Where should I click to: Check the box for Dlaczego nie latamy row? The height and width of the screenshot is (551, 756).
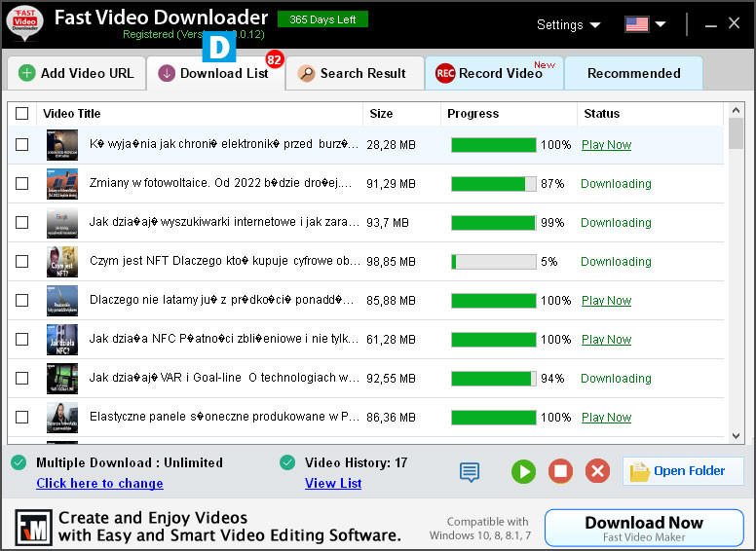click(x=21, y=301)
